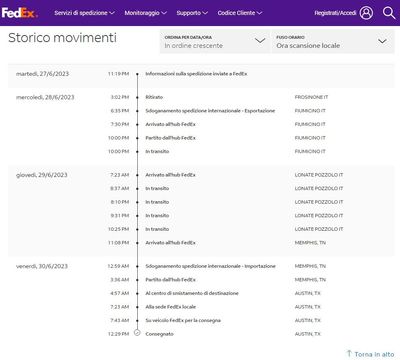Screen dimensions: 400x360
Task: Click the Storico movimenti heading
Action: click(62, 38)
